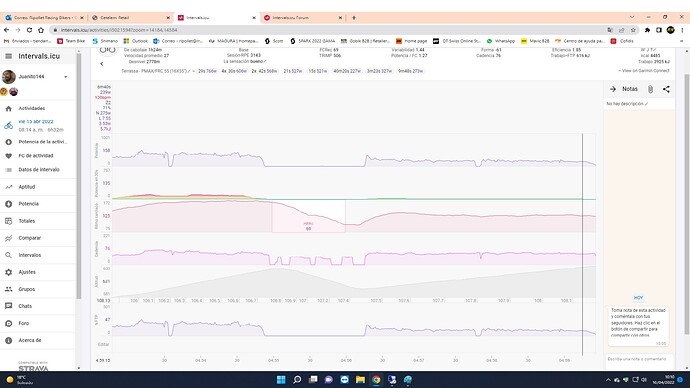The height and width of the screenshot is (388, 690).
Task: Click the share icon in Notas panel
Action: pos(666,89)
